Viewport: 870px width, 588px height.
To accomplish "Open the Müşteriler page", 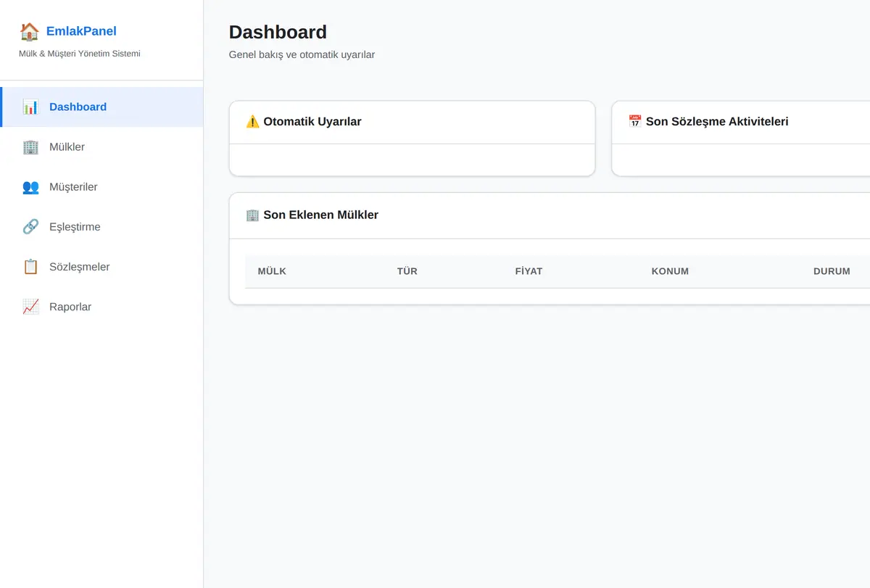I will pyautogui.click(x=101, y=187).
